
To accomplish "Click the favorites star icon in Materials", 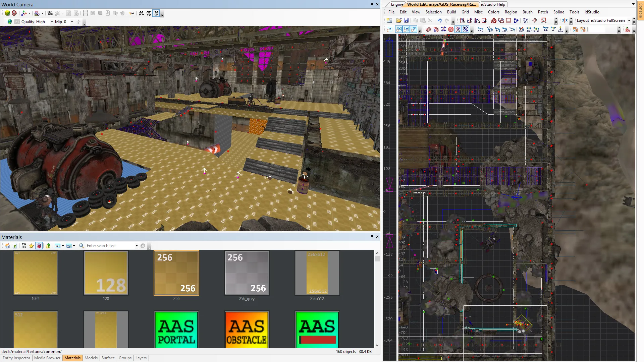I will click(x=32, y=246).
